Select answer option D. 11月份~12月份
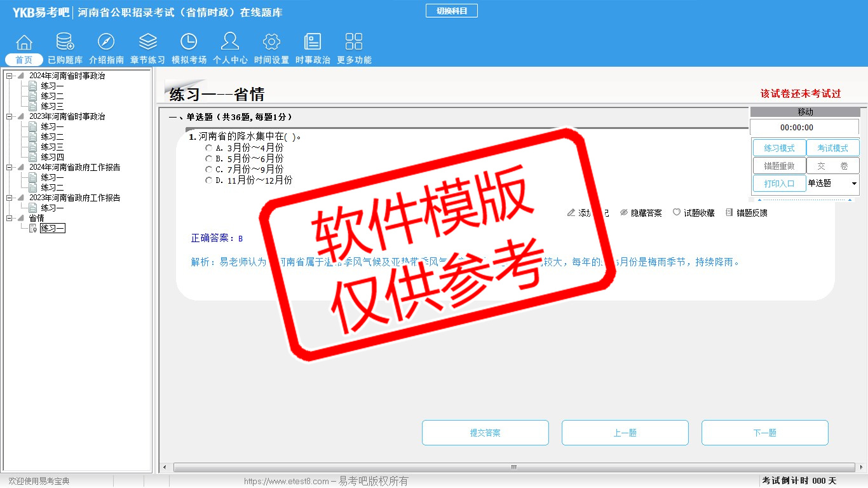Image resolution: width=868 pixels, height=488 pixels. tap(209, 180)
